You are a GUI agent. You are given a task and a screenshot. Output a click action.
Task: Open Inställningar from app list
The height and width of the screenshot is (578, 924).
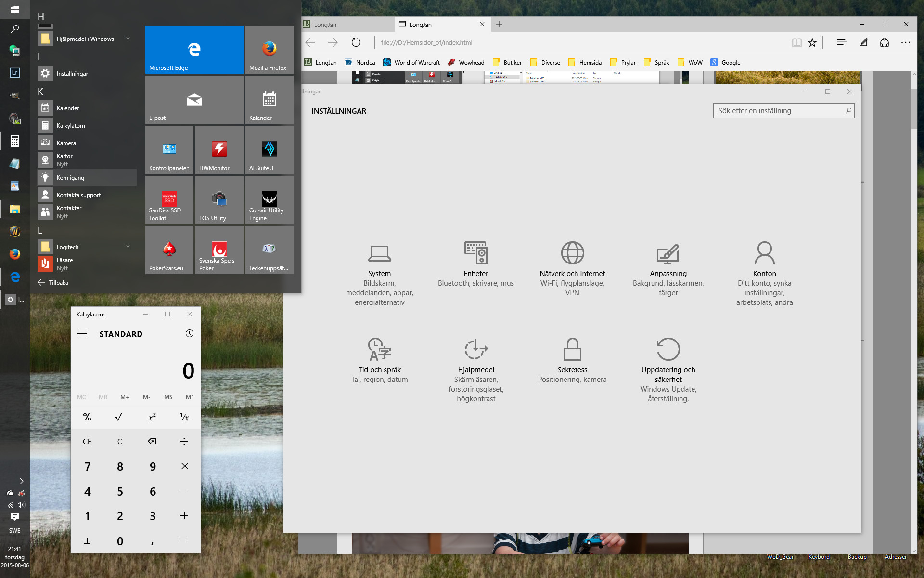coord(87,73)
